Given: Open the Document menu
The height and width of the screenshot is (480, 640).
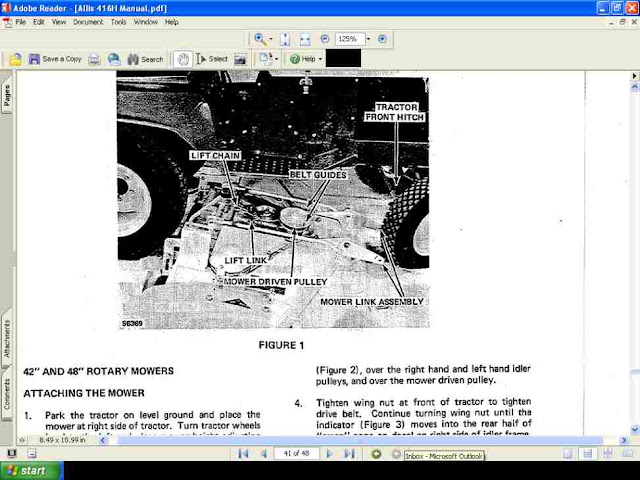Looking at the screenshot, I should click(88, 22).
